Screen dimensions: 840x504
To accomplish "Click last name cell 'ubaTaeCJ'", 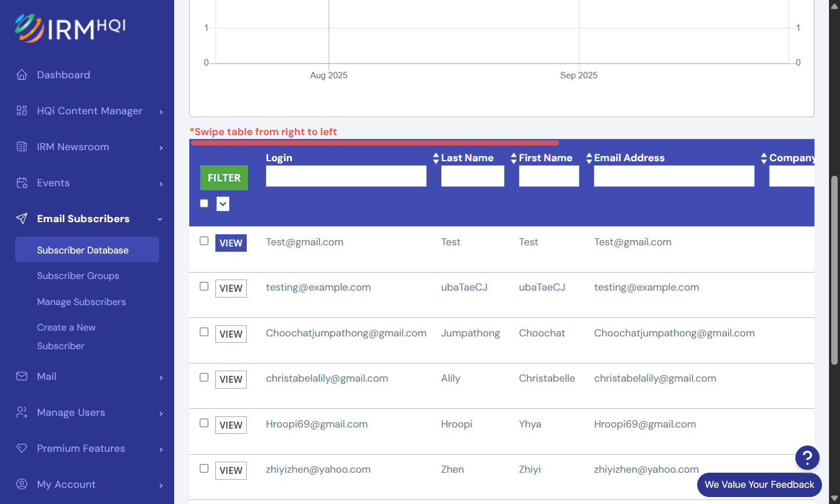I will tap(464, 287).
